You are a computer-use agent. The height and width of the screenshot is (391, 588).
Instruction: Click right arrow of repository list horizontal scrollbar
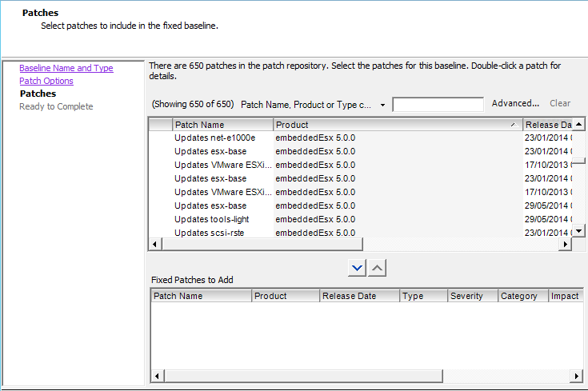[x=566, y=244]
